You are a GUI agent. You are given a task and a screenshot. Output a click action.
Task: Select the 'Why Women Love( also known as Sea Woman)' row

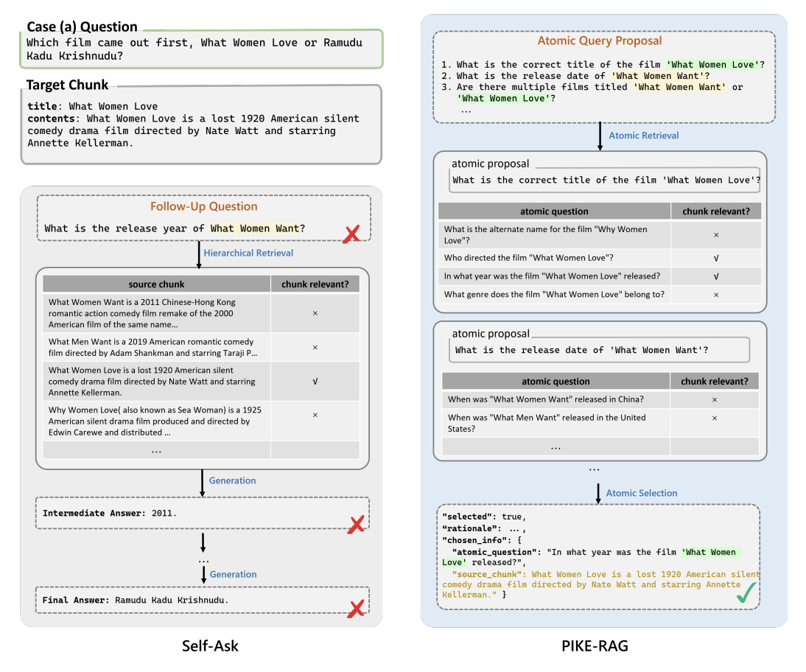pyautogui.click(x=201, y=421)
